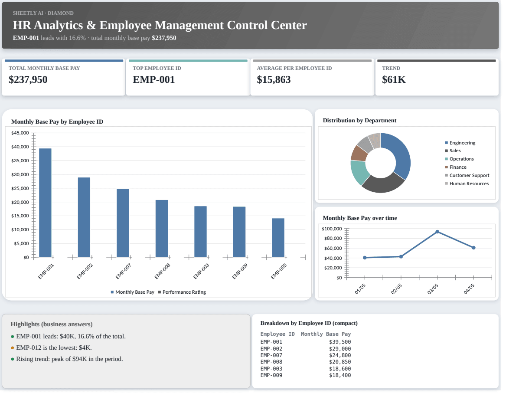Click the EMP-002 bar in the chart
532x400 pixels.
pyautogui.click(x=84, y=217)
